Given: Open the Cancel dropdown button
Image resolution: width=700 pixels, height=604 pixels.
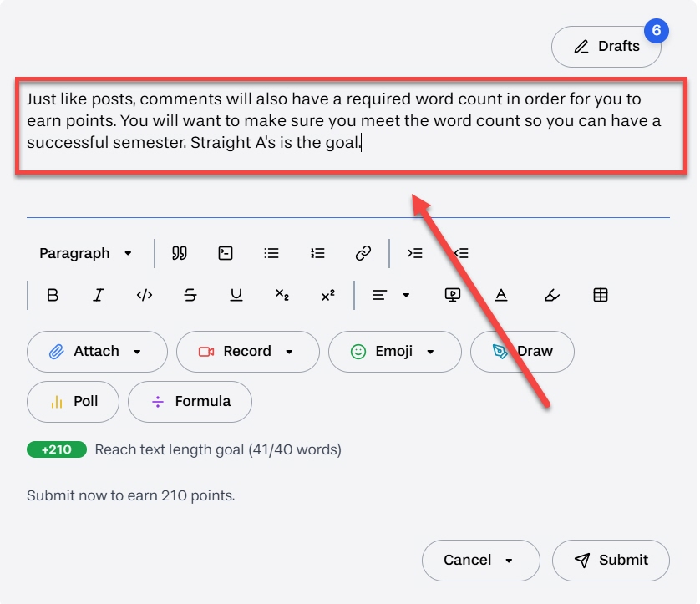Looking at the screenshot, I should [481, 561].
